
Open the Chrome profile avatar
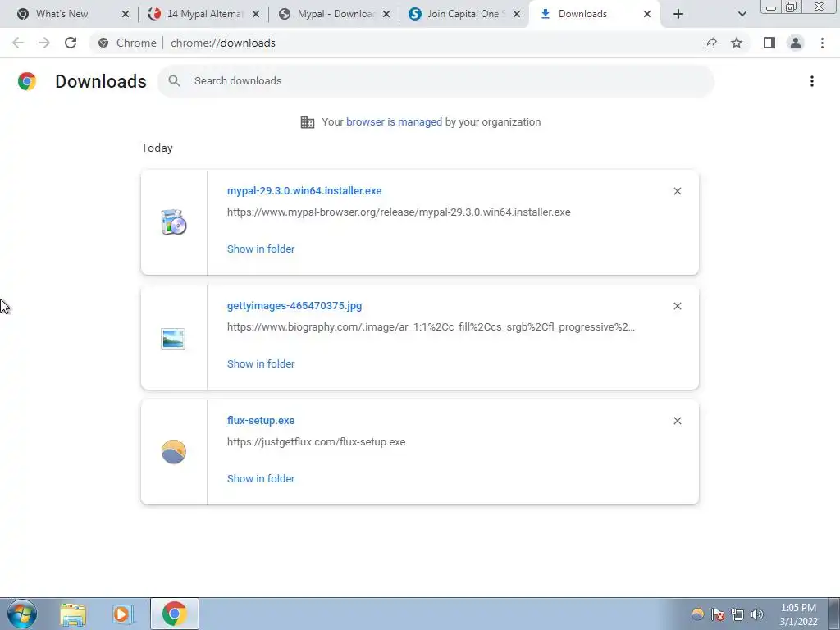pyautogui.click(x=796, y=43)
